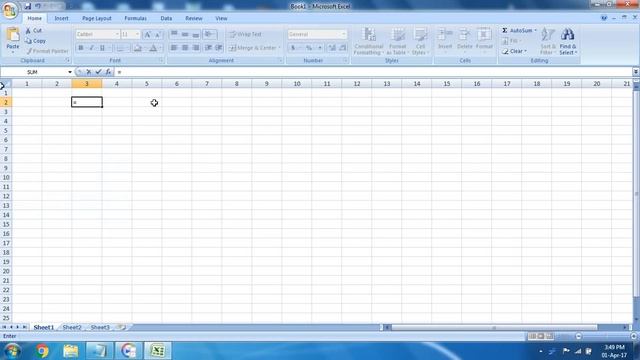Align text right
This screenshot has width=640, height=360.
(196, 48)
